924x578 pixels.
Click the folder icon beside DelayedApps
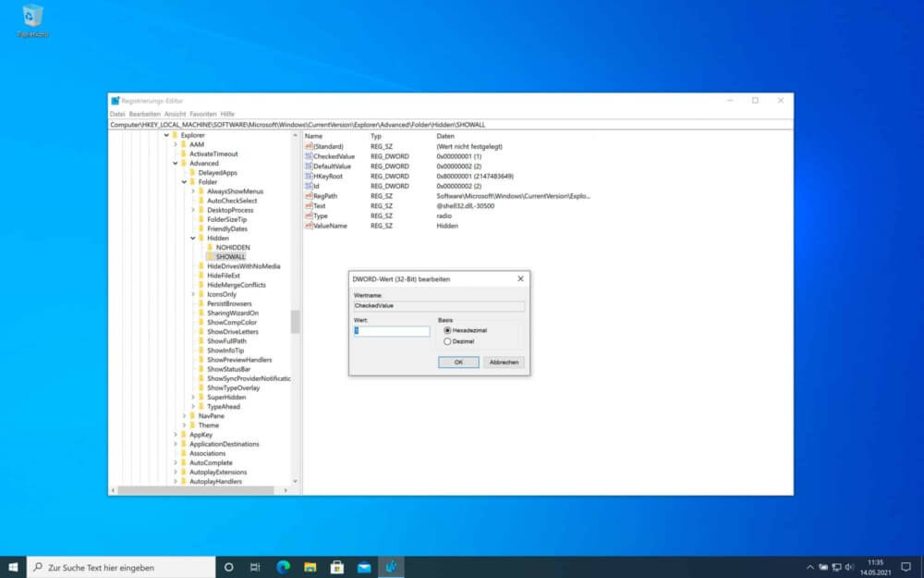click(192, 173)
